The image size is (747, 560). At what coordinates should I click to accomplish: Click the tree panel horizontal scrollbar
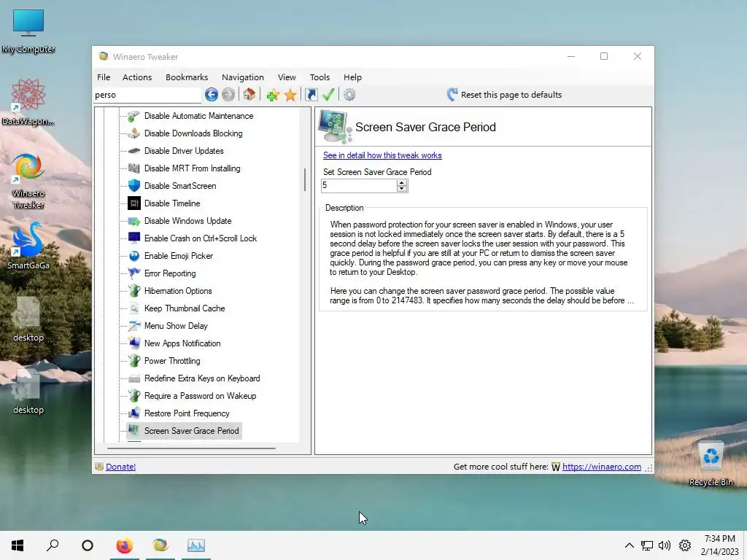point(192,448)
